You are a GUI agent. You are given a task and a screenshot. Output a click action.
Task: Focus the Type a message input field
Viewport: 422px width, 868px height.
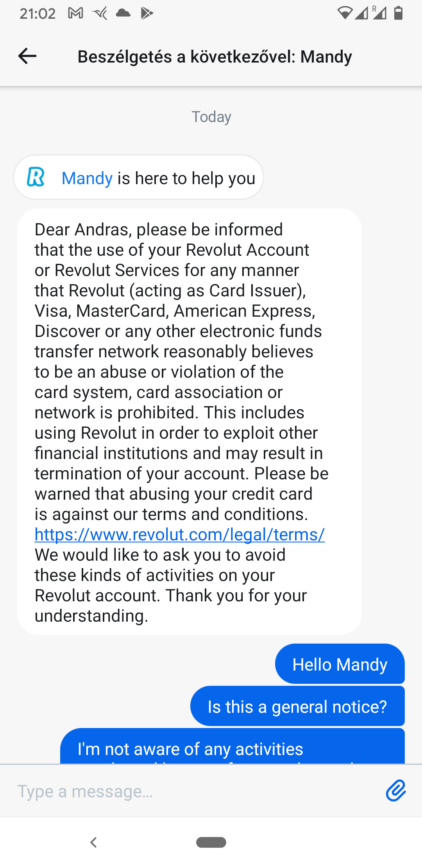coord(195,791)
